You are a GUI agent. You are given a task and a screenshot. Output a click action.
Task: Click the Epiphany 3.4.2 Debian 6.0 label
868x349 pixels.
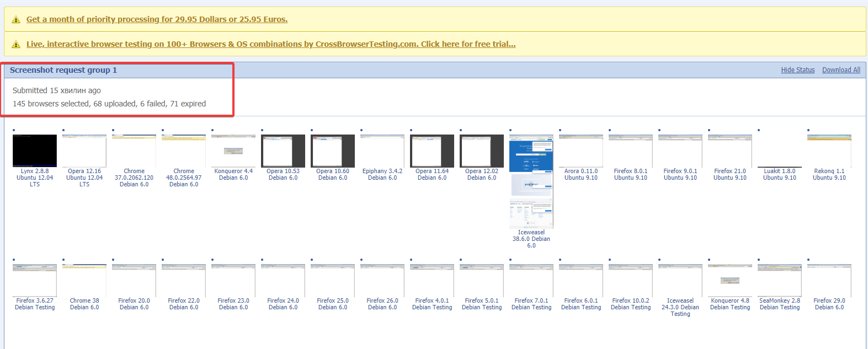point(382,175)
